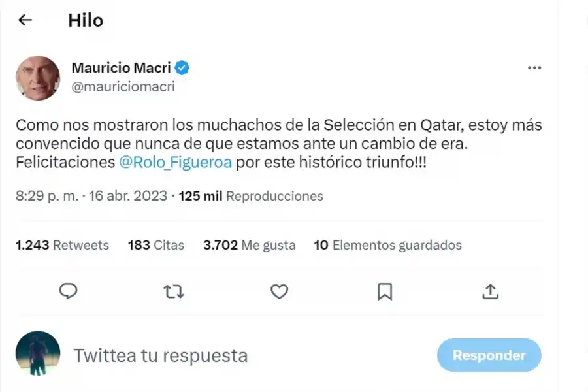Open the 183 Citas section
Screen dimensions: 588x392
coord(155,245)
